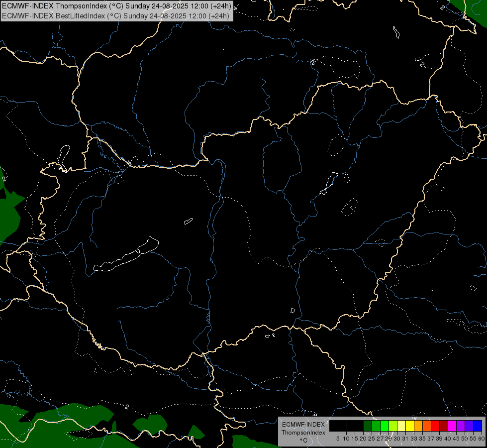Select the violet legend swatch (50–55)
This screenshot has width=487, height=448.
click(x=469, y=426)
